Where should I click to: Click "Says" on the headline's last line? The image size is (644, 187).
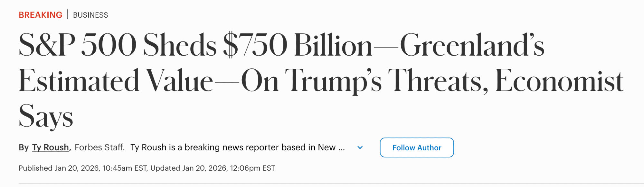(46, 116)
